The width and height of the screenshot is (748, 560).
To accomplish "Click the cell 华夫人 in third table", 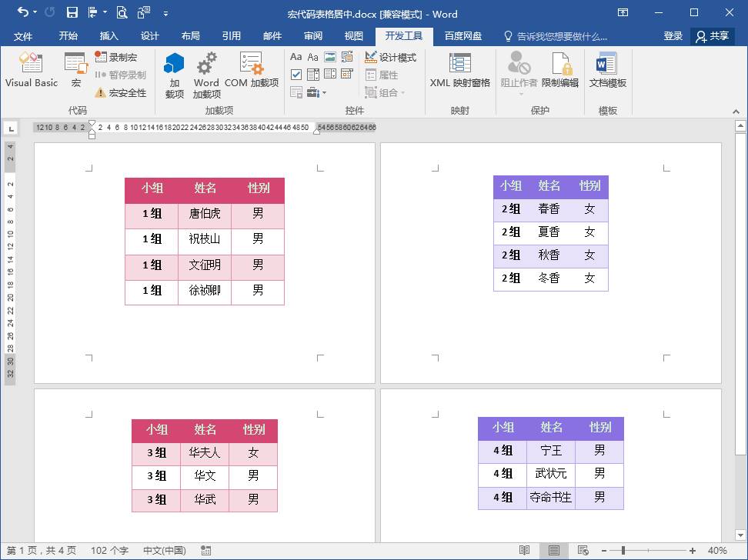I will (205, 452).
